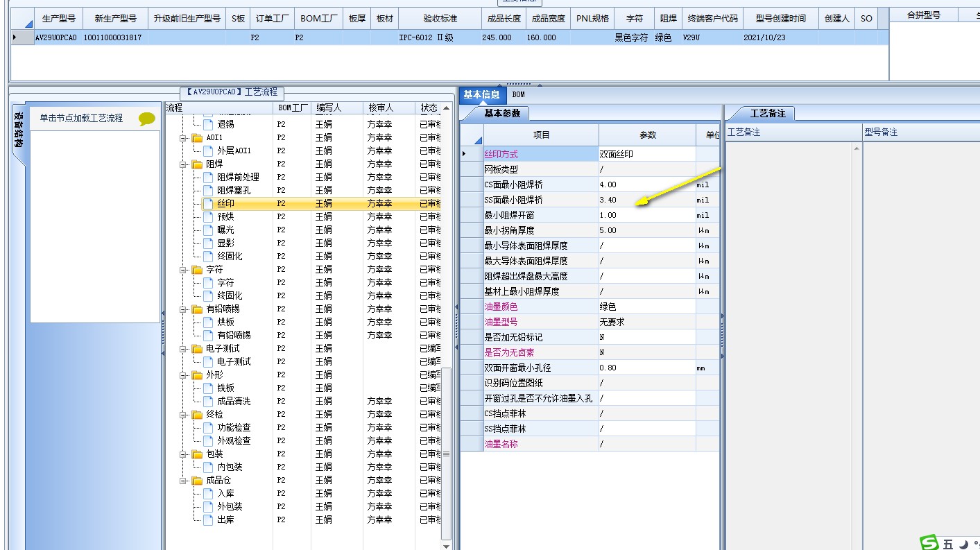
Task: Click the 生产型号 column header
Action: [58, 19]
